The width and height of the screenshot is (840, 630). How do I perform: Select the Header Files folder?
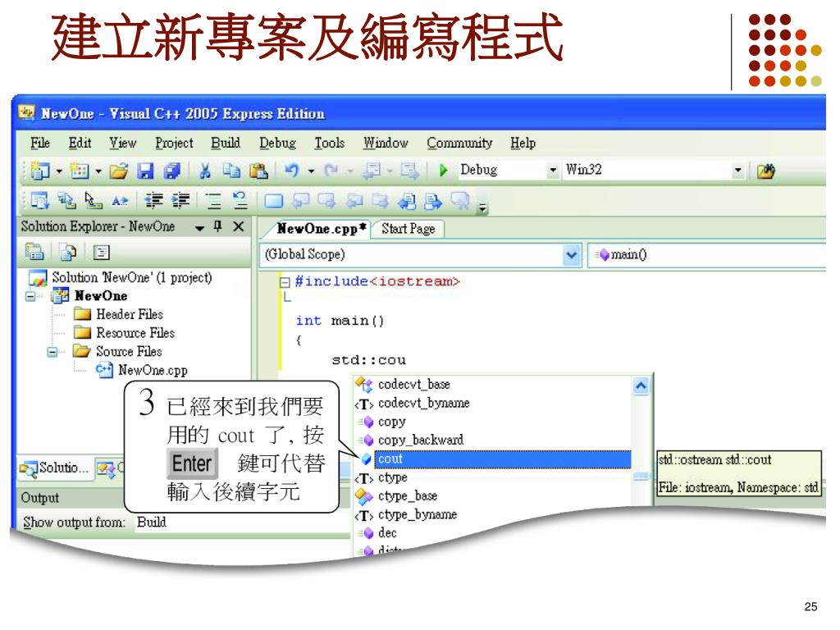click(129, 314)
